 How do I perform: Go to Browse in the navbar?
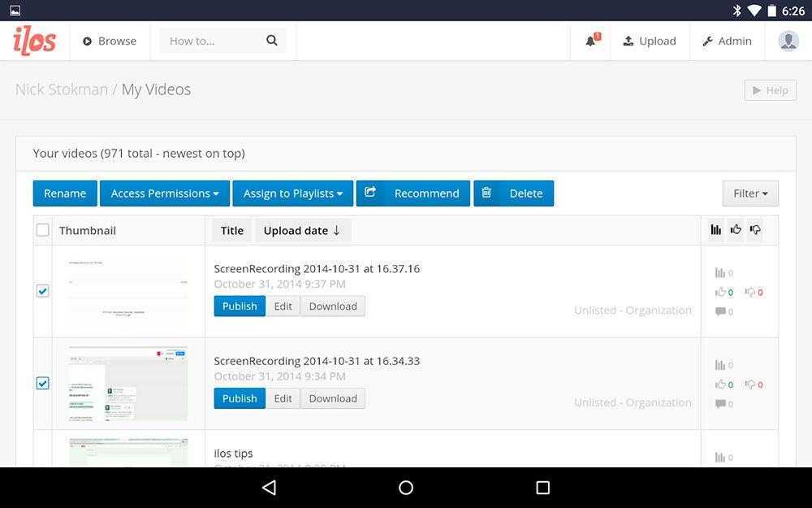pyautogui.click(x=110, y=41)
